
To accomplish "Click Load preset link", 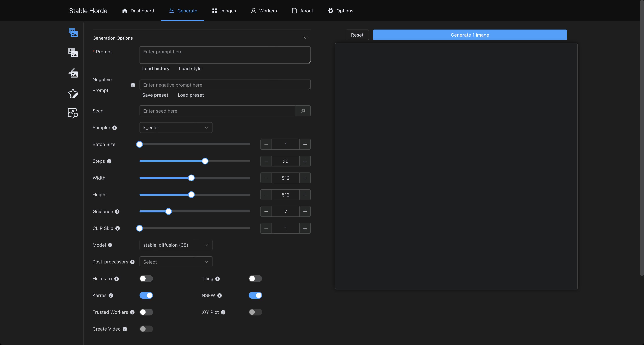I will [191, 95].
